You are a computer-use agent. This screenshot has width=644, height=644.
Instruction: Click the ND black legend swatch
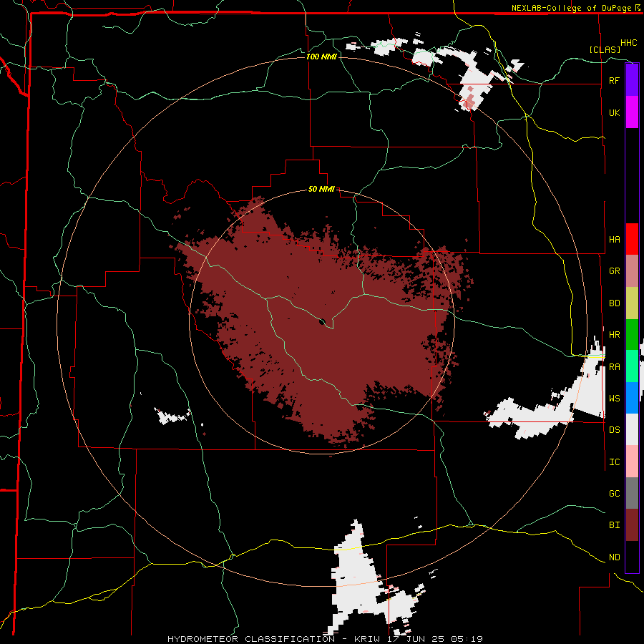(632, 557)
